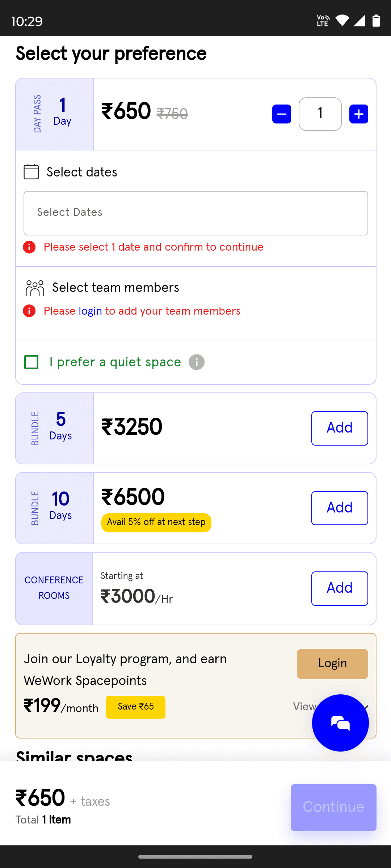The height and width of the screenshot is (868, 391).
Task: Tap the Continue button
Action: click(x=333, y=807)
